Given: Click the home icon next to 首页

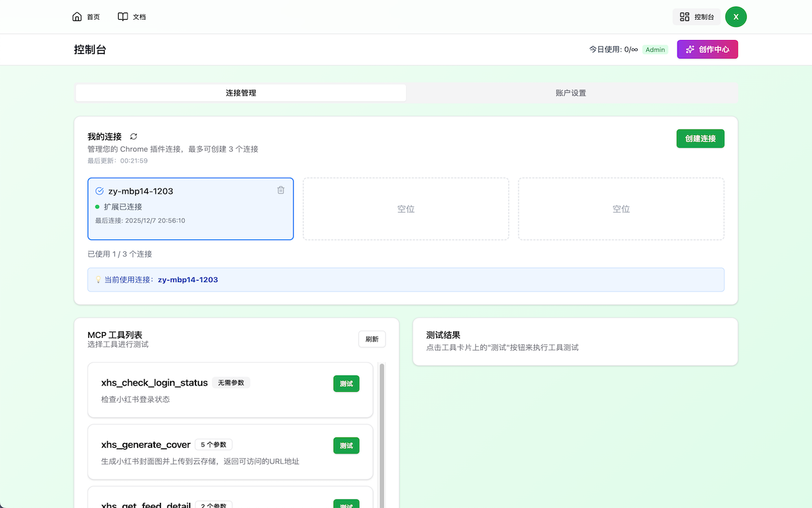Looking at the screenshot, I should [x=77, y=16].
